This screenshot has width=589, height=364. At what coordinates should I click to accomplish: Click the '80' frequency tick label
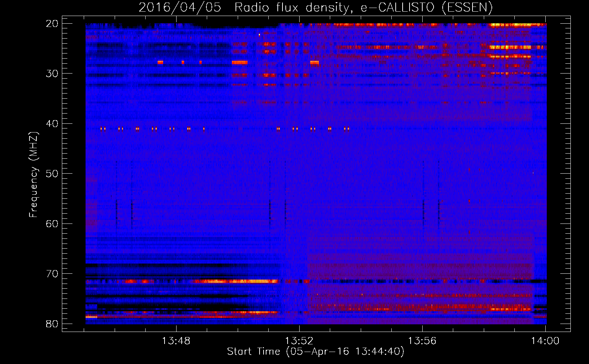(52, 324)
